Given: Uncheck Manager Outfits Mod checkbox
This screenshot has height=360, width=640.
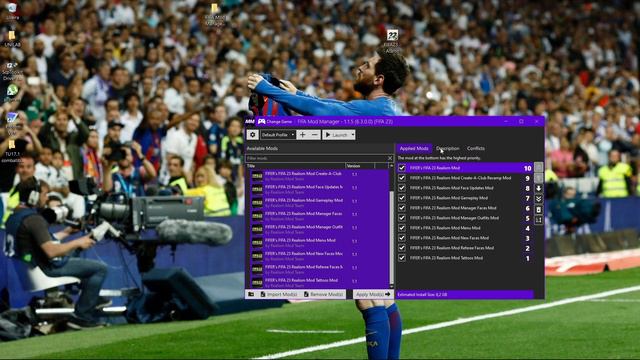Looking at the screenshot, I should [402, 218].
